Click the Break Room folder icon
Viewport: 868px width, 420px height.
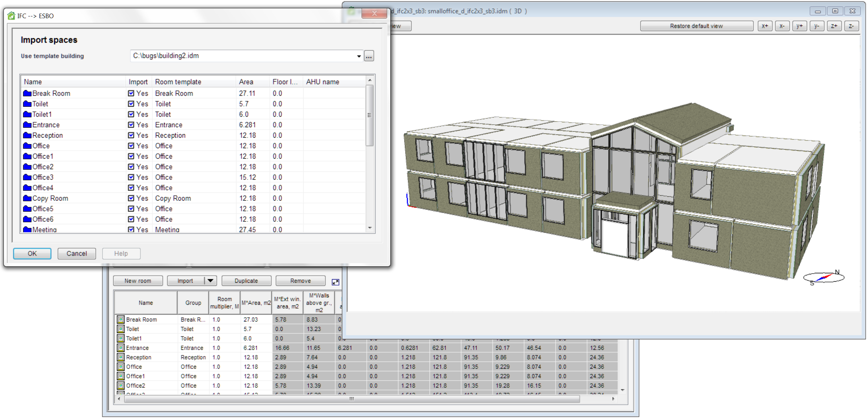tap(27, 93)
